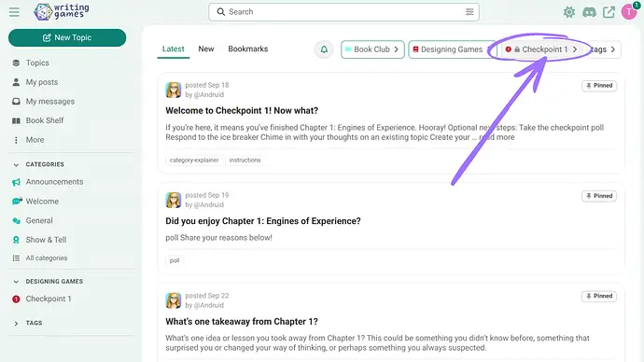644x362 pixels.
Task: Click read more on the Welcome post
Action: click(x=497, y=137)
